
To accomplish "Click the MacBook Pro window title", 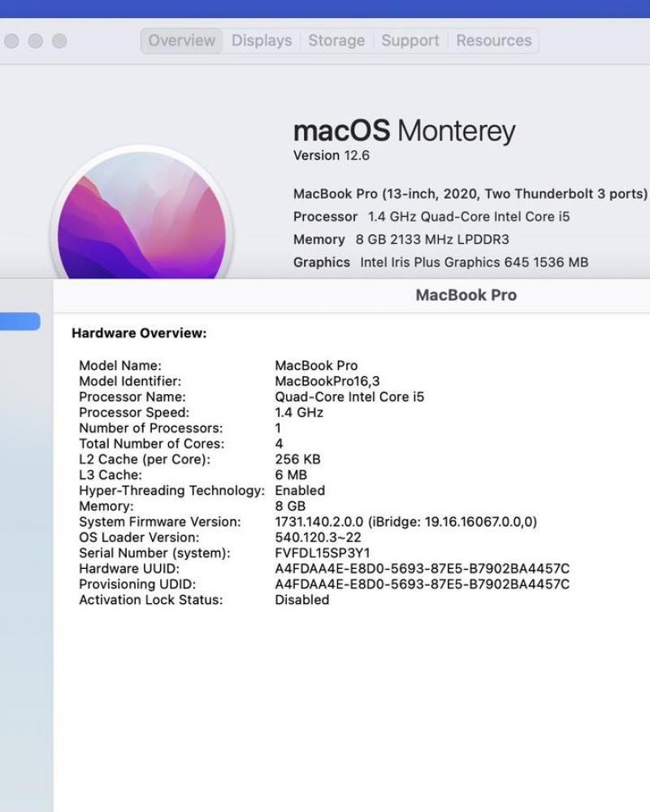I will [466, 295].
